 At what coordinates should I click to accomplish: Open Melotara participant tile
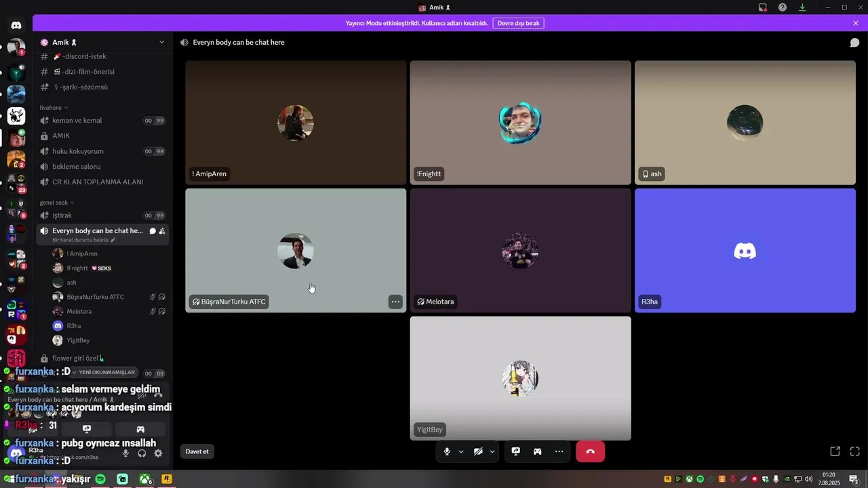(520, 251)
